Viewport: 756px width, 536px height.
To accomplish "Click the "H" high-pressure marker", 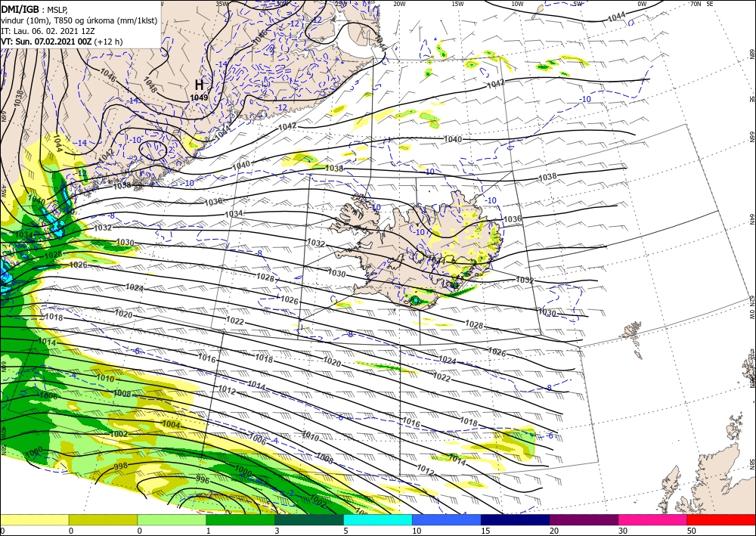I will pos(199,85).
